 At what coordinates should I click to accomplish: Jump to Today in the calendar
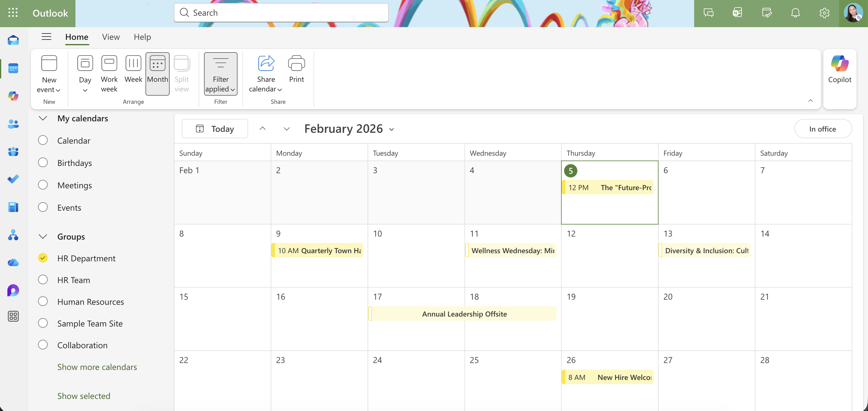214,128
